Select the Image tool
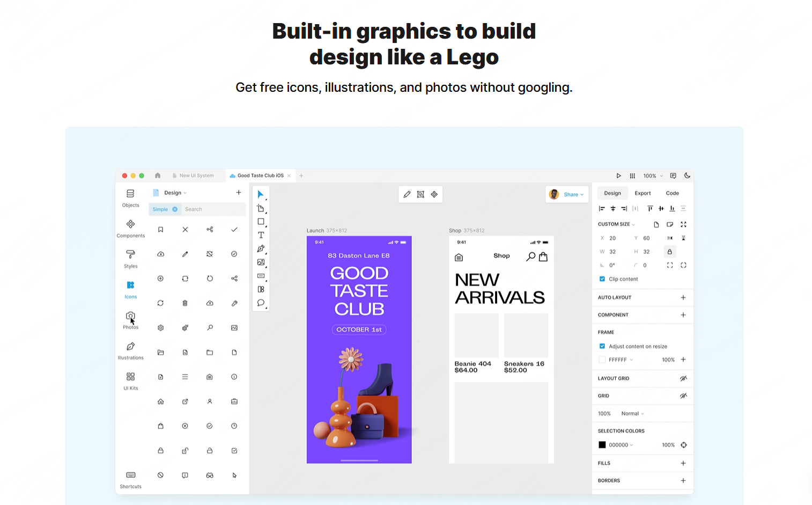The image size is (812, 505). (261, 262)
